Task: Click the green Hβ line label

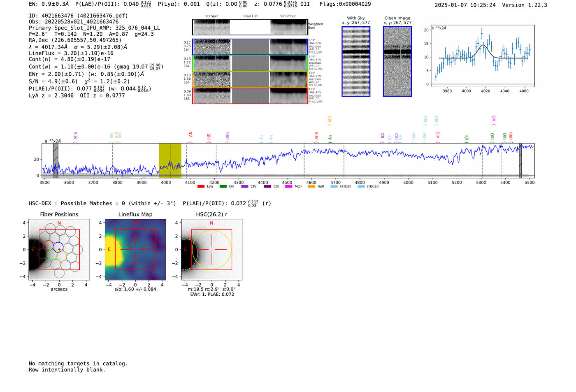Action: [467, 138]
